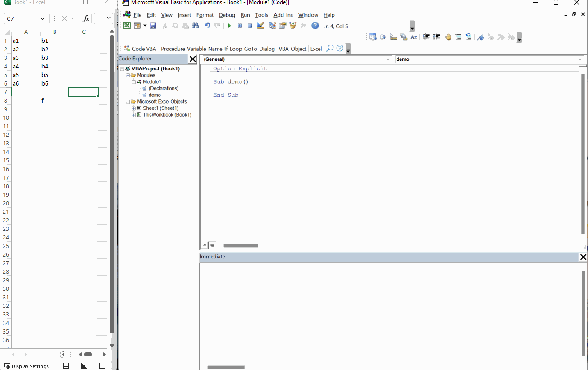Open Standard toolbar options overflow arrow
Viewport: 588px width, 370px height.
click(x=412, y=26)
